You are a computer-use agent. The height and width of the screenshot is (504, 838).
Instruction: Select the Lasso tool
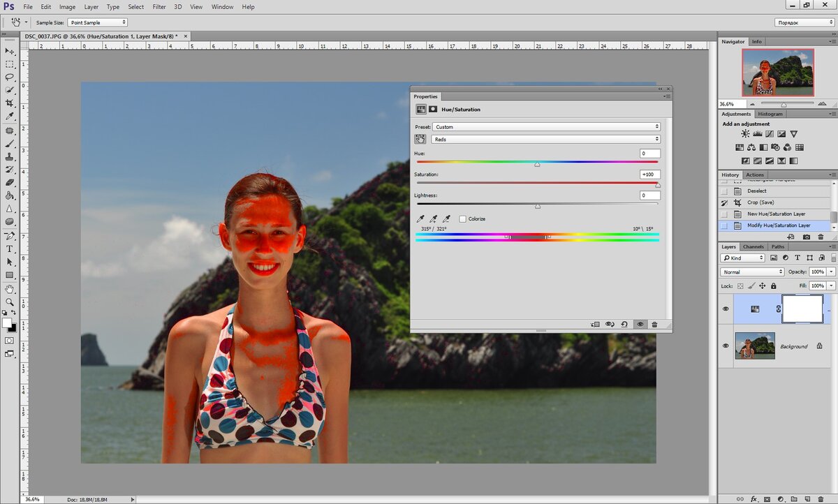10,77
